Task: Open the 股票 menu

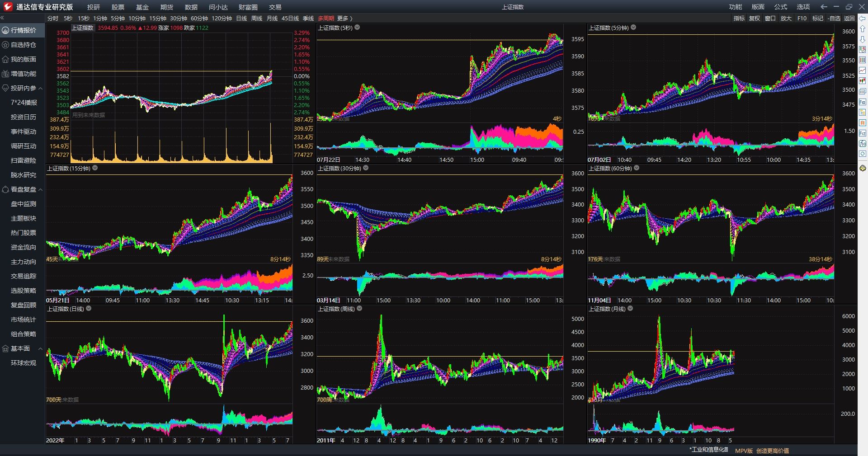Action: click(x=118, y=7)
